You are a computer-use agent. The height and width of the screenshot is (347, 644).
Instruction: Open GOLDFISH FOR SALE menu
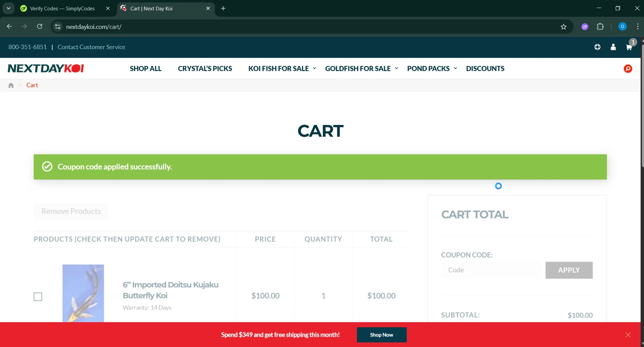(x=358, y=68)
